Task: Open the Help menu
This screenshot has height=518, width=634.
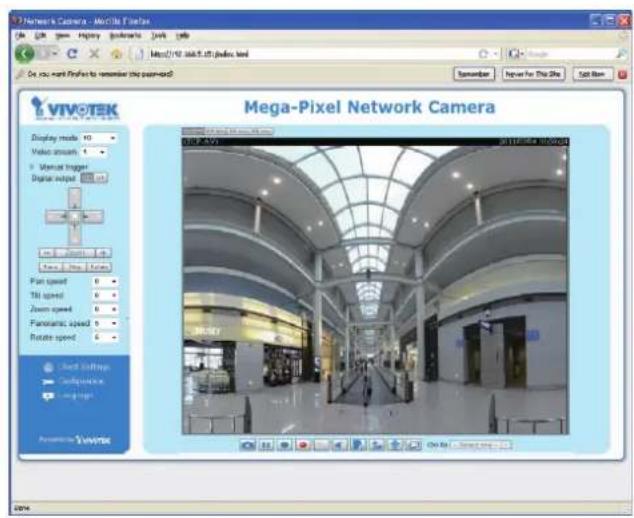Action: tap(183, 36)
